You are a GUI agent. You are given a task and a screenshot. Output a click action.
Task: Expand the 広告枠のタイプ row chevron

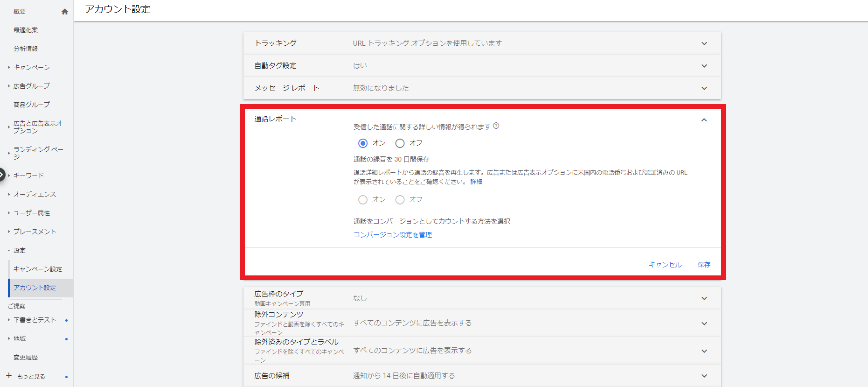[704, 298]
